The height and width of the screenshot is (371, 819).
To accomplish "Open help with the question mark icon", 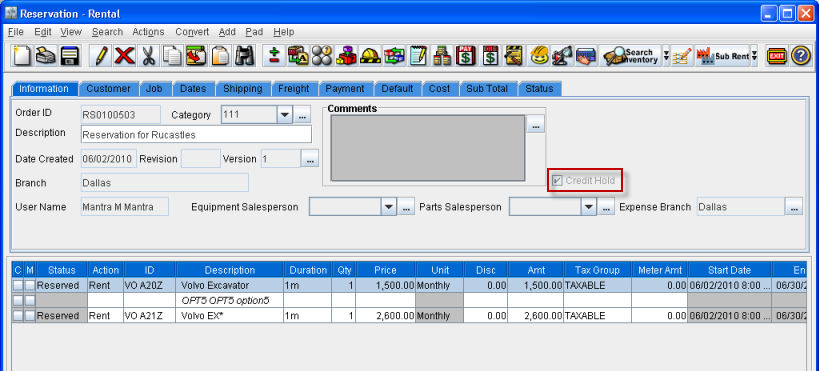I will (800, 55).
